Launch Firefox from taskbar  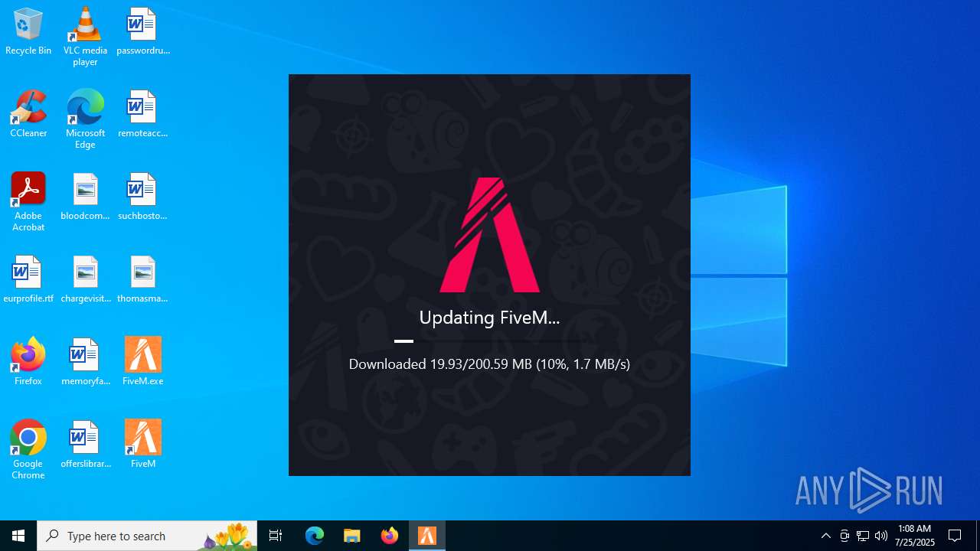390,536
